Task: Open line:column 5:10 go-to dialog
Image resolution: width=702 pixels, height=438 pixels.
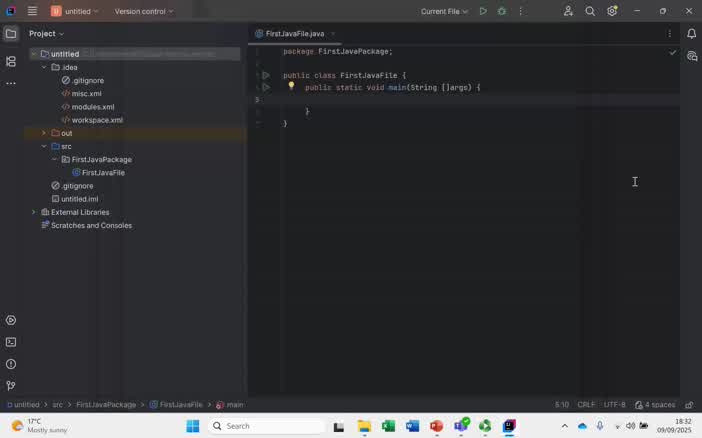Action: pos(562,405)
